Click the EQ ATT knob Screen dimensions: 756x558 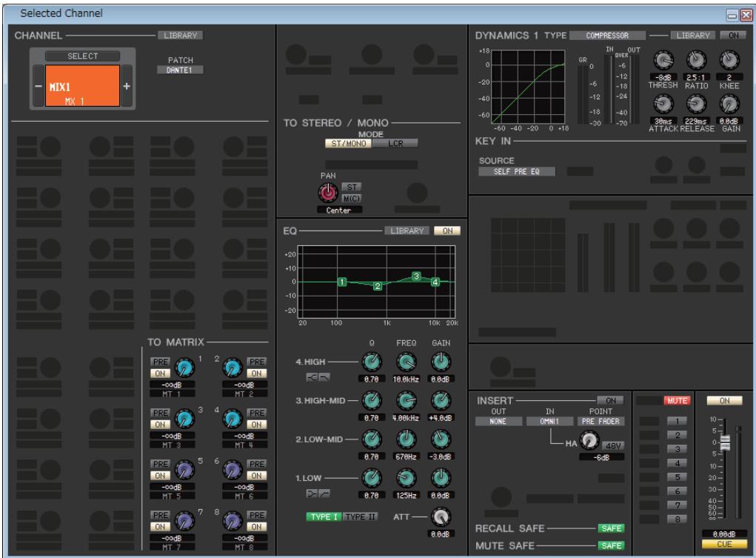click(x=440, y=517)
